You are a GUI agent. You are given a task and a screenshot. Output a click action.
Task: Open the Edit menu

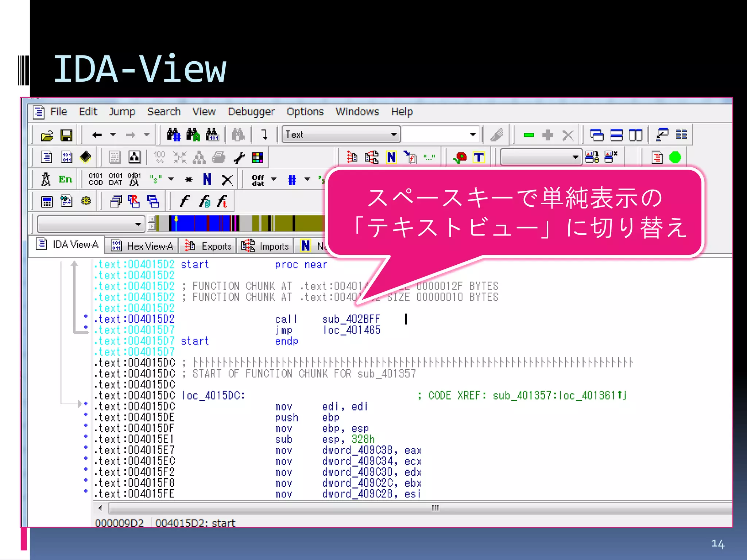click(x=88, y=112)
